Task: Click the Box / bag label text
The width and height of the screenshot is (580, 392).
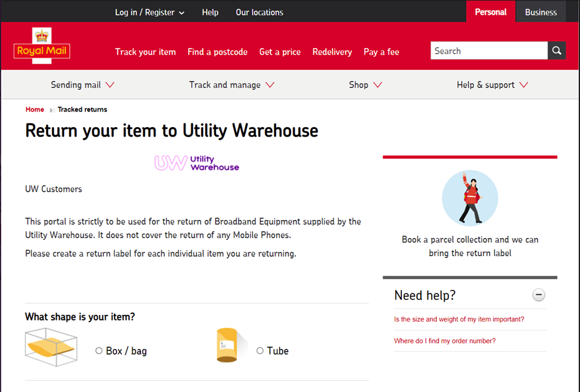Action: coord(126,351)
